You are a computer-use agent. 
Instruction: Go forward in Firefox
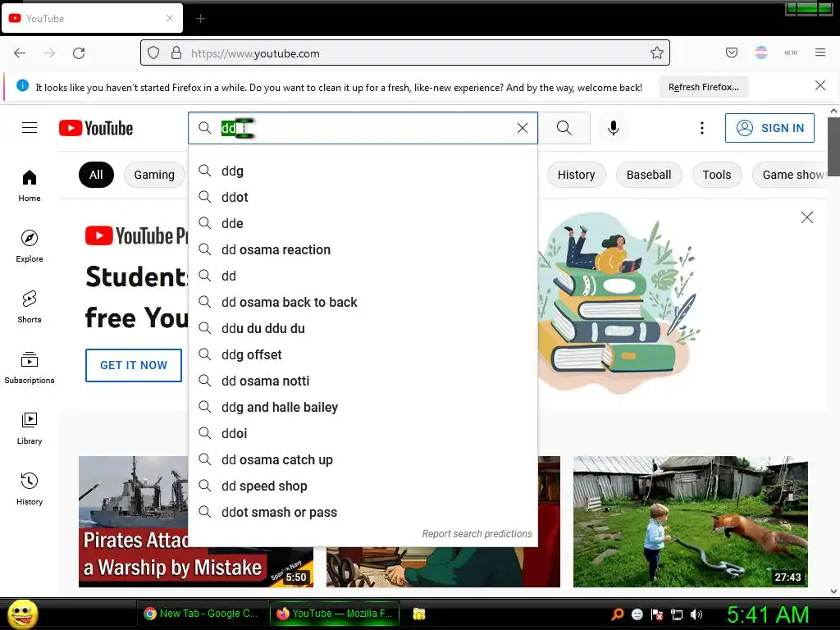[x=49, y=53]
